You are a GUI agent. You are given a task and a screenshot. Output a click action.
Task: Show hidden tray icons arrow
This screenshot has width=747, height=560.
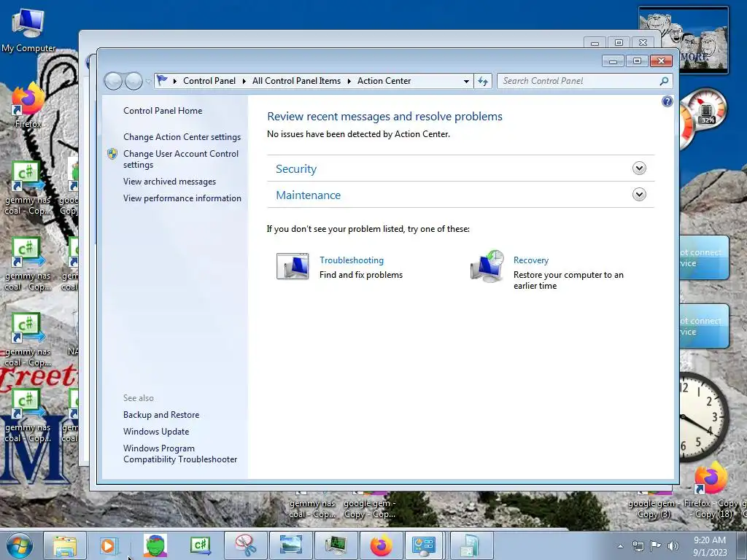pos(620,546)
